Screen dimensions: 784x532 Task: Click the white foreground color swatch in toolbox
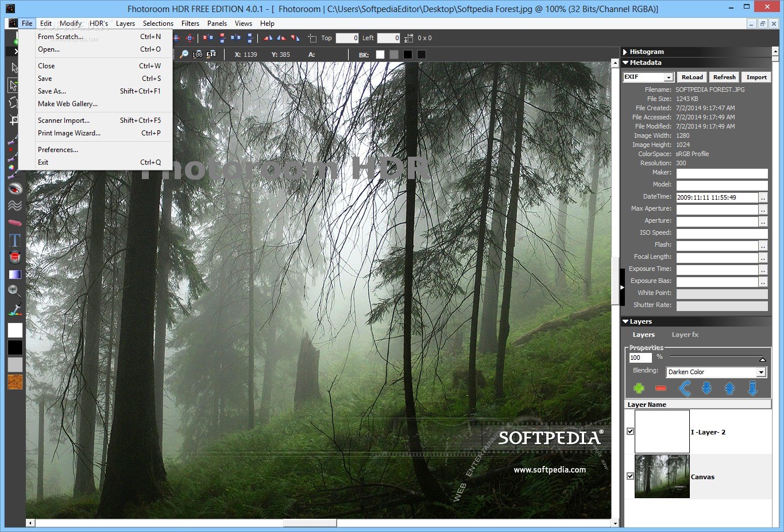15,330
